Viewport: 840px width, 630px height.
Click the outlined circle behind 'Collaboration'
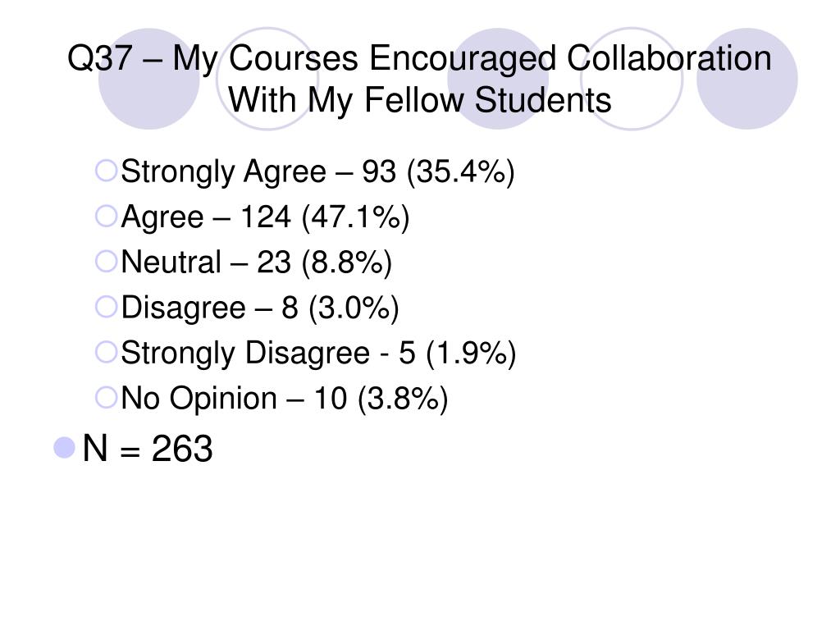(632, 79)
